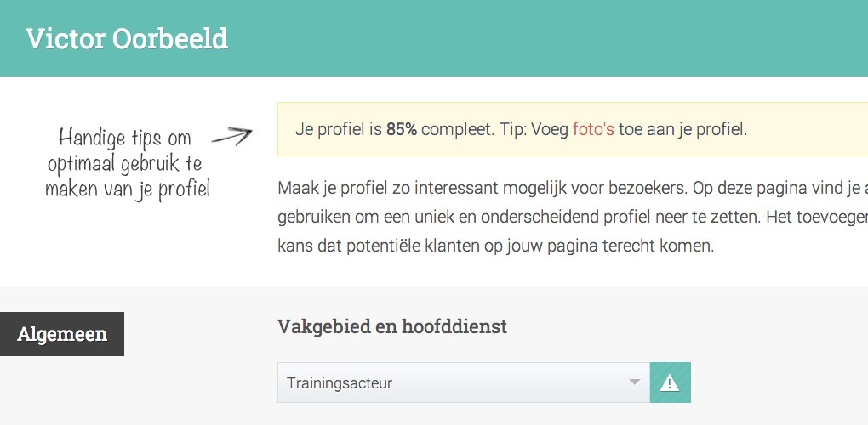This screenshot has height=425, width=868.
Task: Open the foto's link in the tip
Action: point(593,130)
